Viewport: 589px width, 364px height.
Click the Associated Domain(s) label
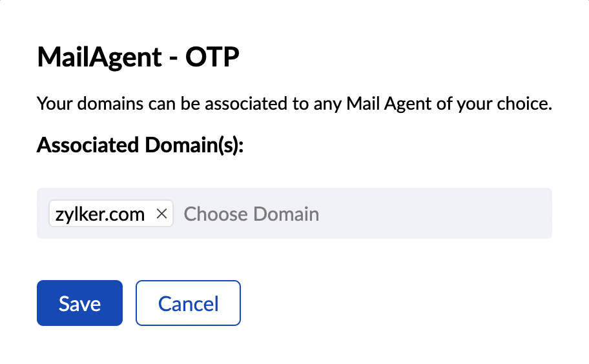(140, 145)
